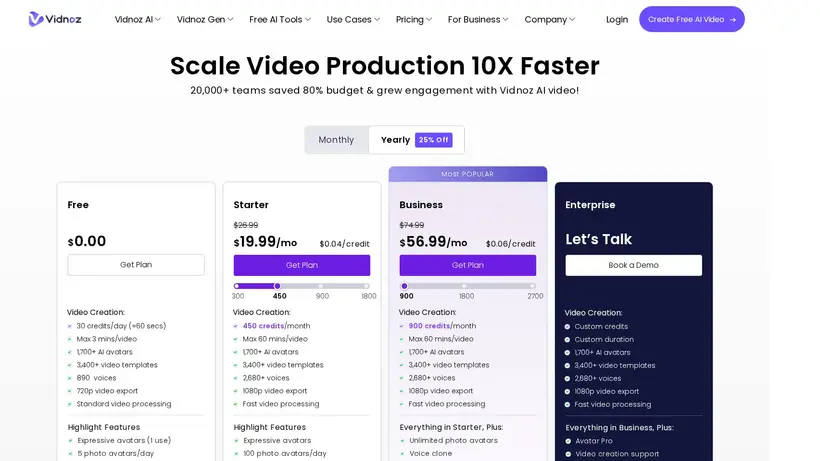Click the Business credits slider handle
Image resolution: width=820 pixels, height=461 pixels.
[404, 286]
